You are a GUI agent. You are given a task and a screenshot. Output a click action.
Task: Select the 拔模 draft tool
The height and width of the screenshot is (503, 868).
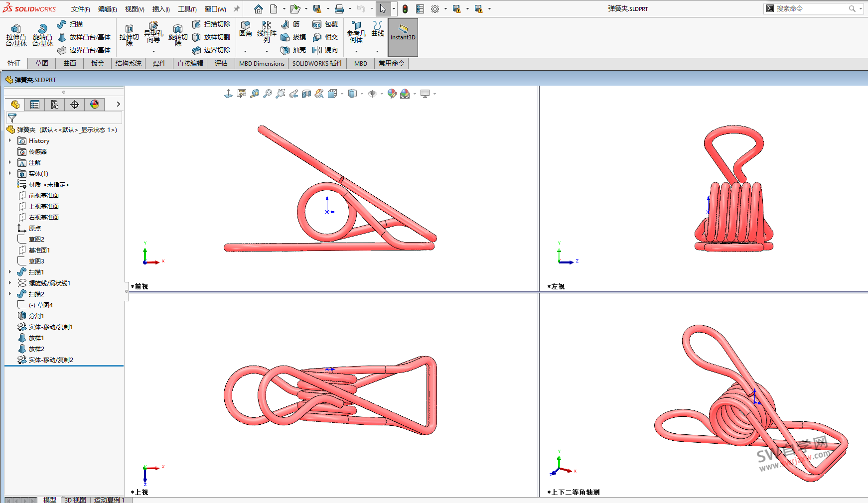pos(293,37)
